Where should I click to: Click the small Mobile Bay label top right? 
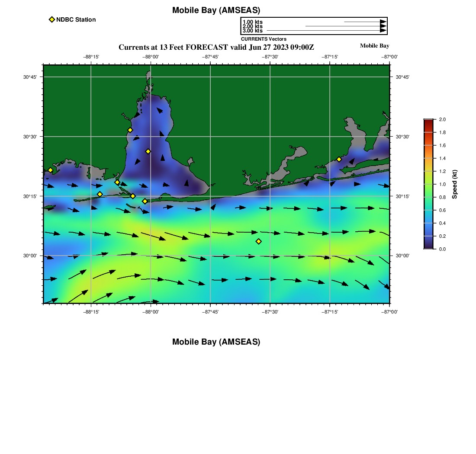pos(374,46)
